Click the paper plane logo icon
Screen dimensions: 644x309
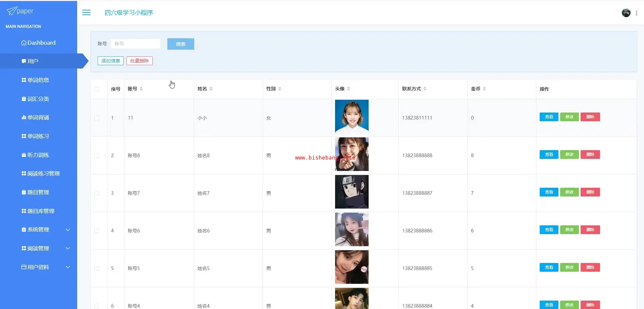(x=11, y=11)
